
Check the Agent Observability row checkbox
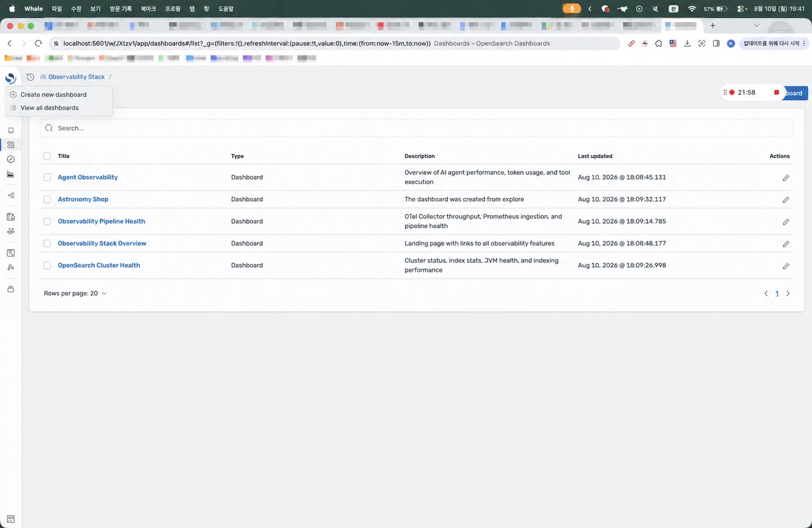tap(47, 178)
